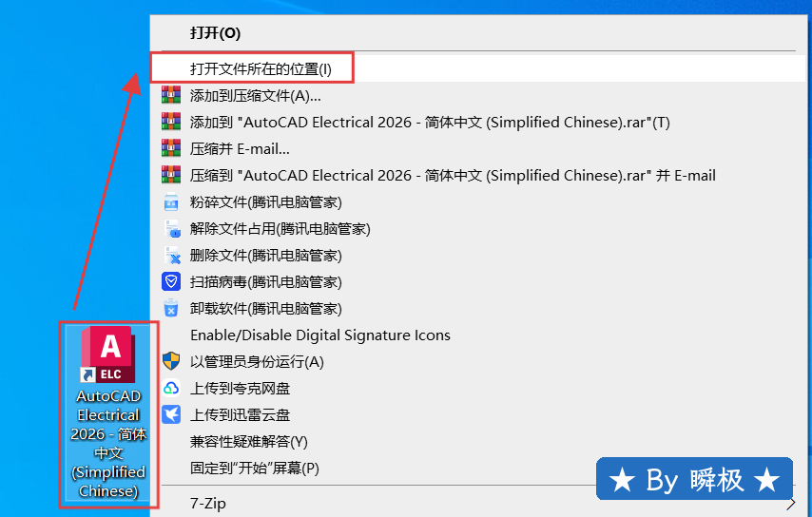Click the delete icon next to 删除文件
This screenshot has height=517, width=812.
[x=171, y=255]
